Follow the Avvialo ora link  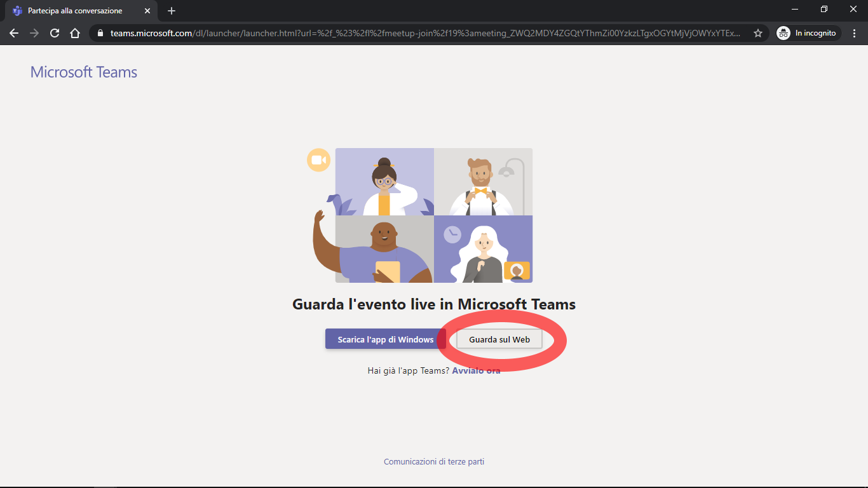(476, 370)
